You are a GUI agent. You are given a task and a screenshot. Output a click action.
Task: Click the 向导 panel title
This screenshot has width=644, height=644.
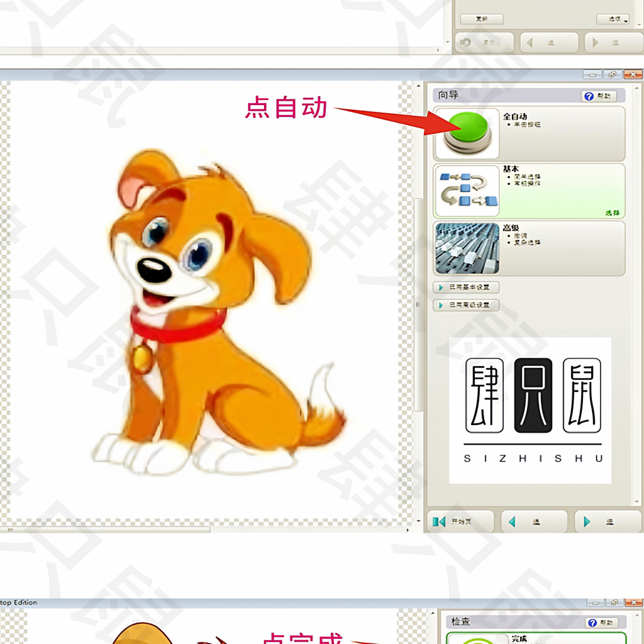pyautogui.click(x=448, y=95)
